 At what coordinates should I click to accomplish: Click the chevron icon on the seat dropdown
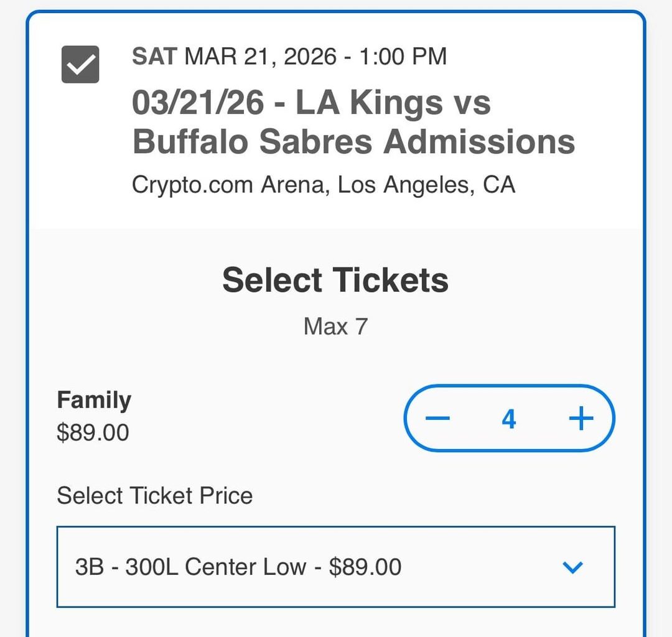[x=572, y=567]
